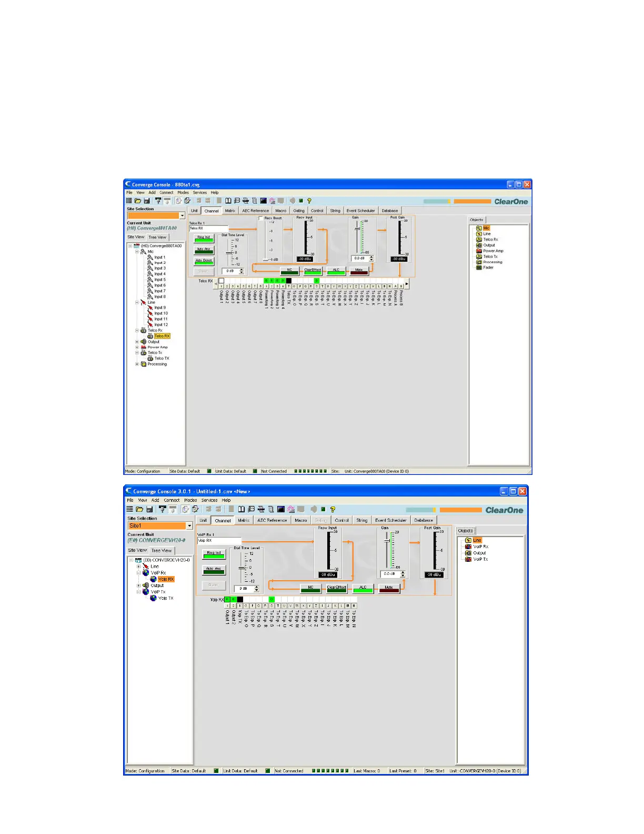Screen dimensions: 644x834
Task: Open the Services menu in the bottom window
Action: 209,500
